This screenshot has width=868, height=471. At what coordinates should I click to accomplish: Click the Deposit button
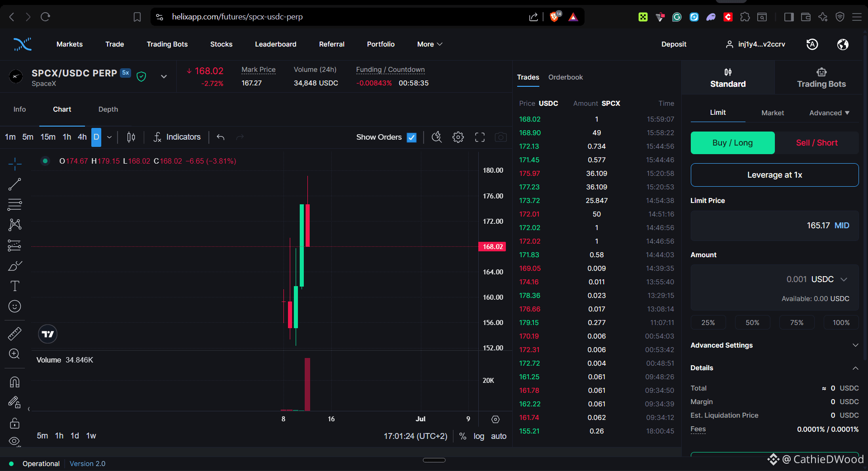(x=674, y=44)
